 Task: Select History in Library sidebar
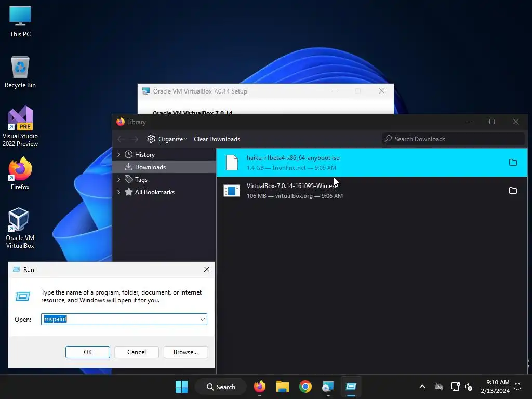(x=145, y=155)
